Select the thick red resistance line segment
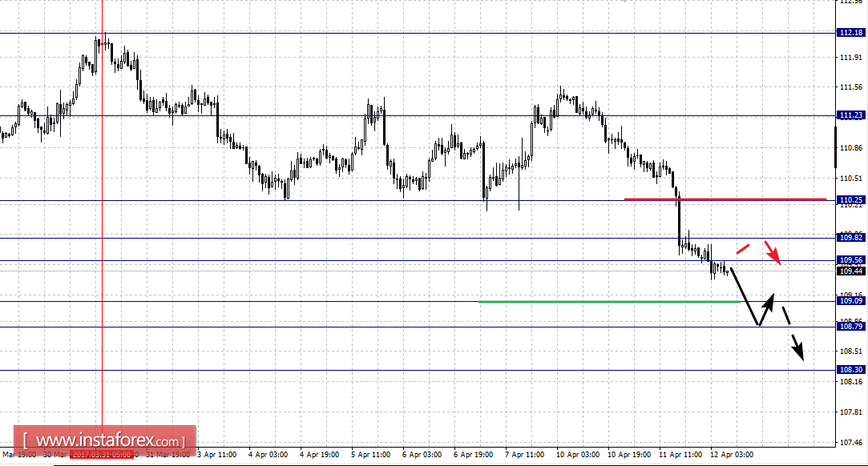Viewport: 868px width, 466px height. click(725, 199)
